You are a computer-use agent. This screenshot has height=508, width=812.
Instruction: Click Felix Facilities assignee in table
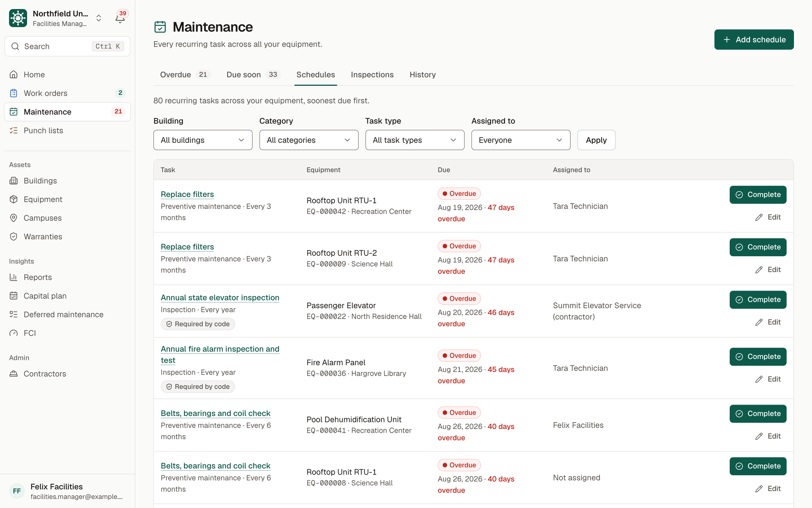578,425
